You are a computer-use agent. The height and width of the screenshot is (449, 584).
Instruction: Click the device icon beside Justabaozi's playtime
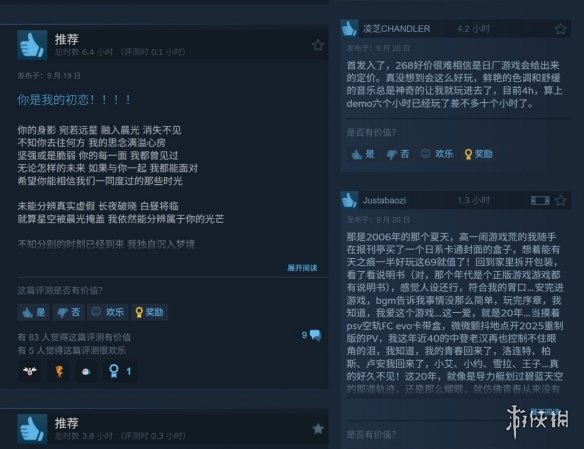(x=540, y=201)
